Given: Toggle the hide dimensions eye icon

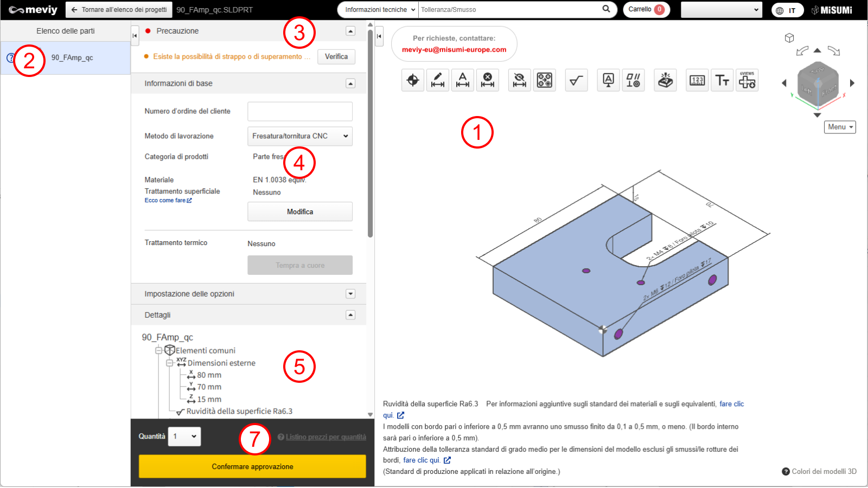Looking at the screenshot, I should pyautogui.click(x=520, y=81).
